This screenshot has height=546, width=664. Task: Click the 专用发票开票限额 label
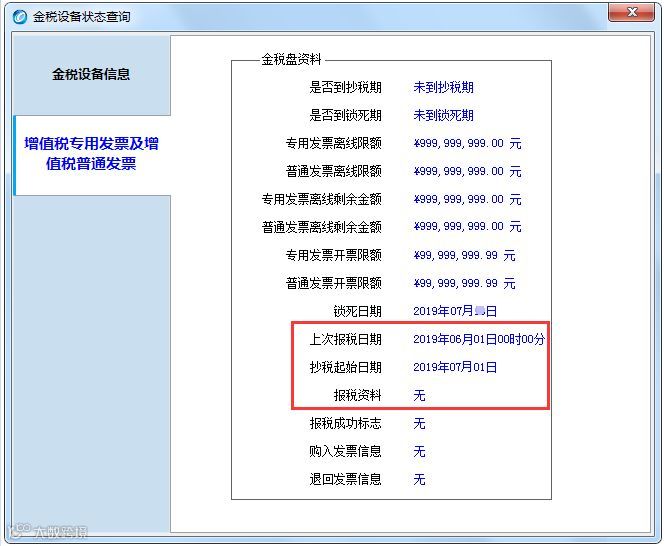tap(333, 255)
